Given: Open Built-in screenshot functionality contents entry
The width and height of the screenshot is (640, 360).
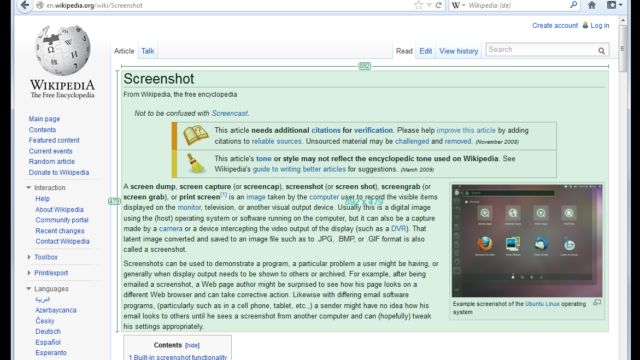Looking at the screenshot, I should click(x=178, y=357).
